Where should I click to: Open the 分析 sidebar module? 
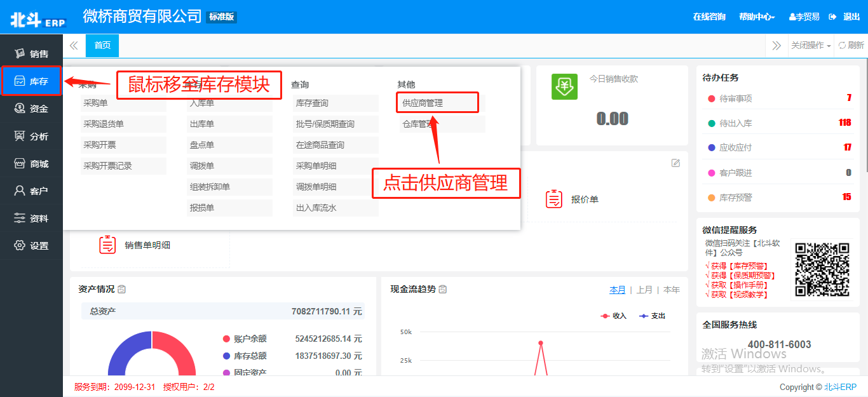31,137
